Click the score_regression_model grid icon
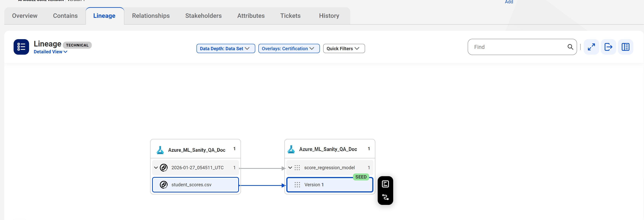 tap(297, 167)
